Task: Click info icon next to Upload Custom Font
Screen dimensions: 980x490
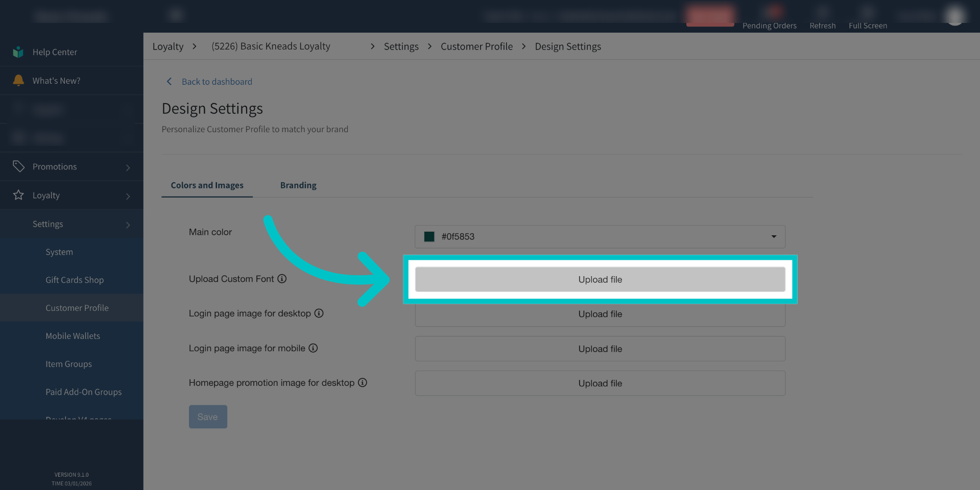Action: pyautogui.click(x=282, y=279)
